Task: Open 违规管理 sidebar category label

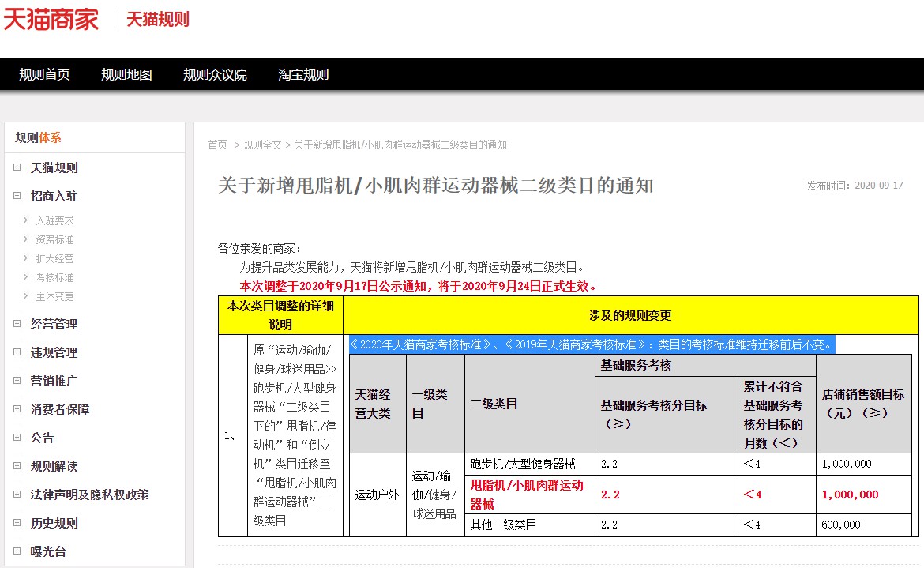Action: 54,352
